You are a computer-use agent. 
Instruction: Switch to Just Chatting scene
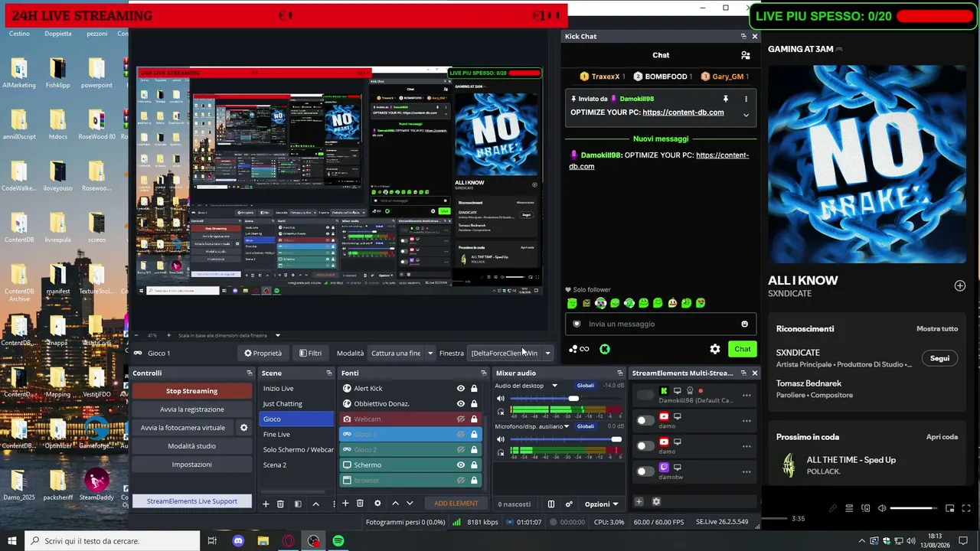[296, 403]
